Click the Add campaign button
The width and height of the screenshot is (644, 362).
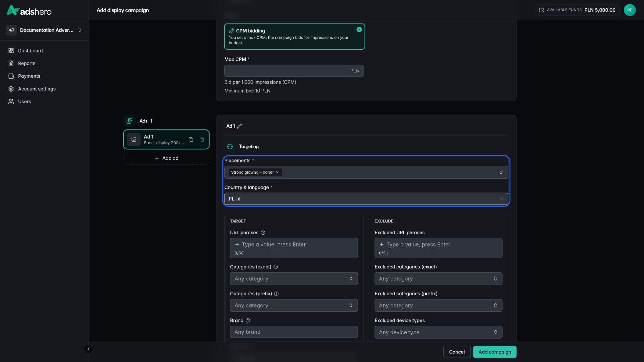point(495,352)
